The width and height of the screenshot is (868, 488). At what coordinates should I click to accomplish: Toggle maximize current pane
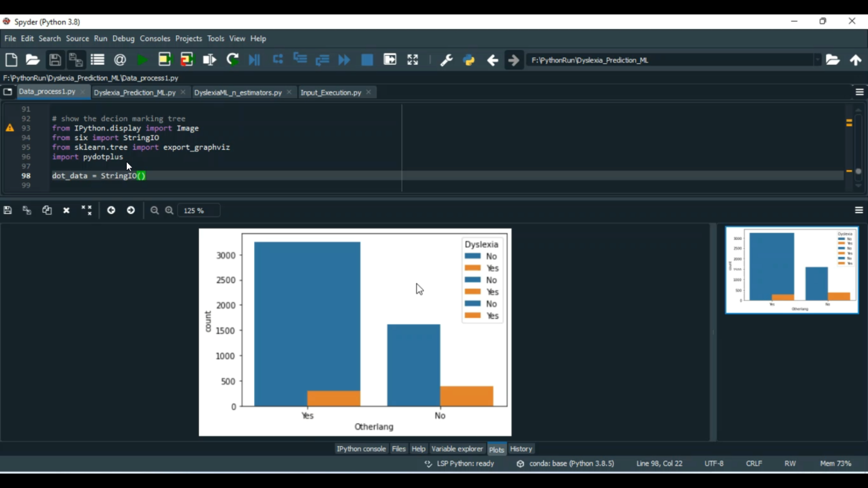(x=413, y=60)
